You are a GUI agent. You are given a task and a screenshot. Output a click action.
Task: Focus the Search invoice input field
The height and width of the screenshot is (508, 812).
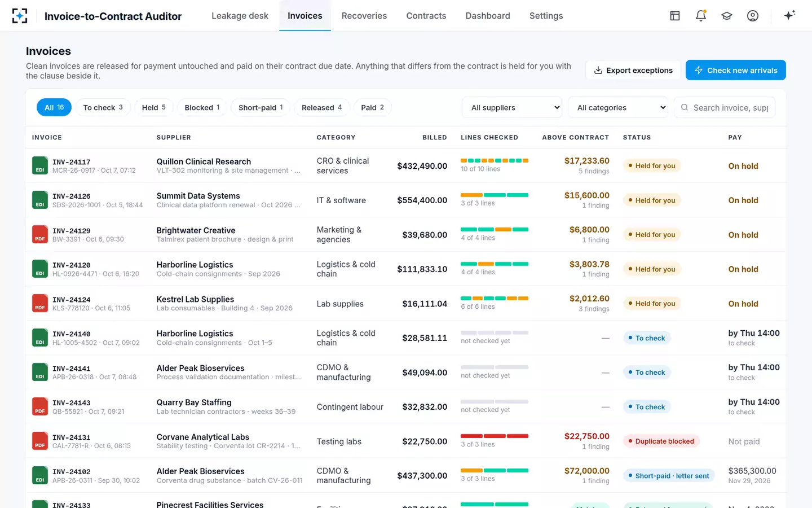click(725, 107)
